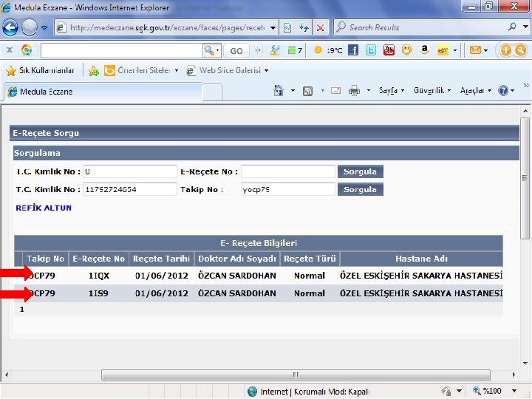Click the toolbar search text field
This screenshot has width=532, height=399.
(x=121, y=50)
